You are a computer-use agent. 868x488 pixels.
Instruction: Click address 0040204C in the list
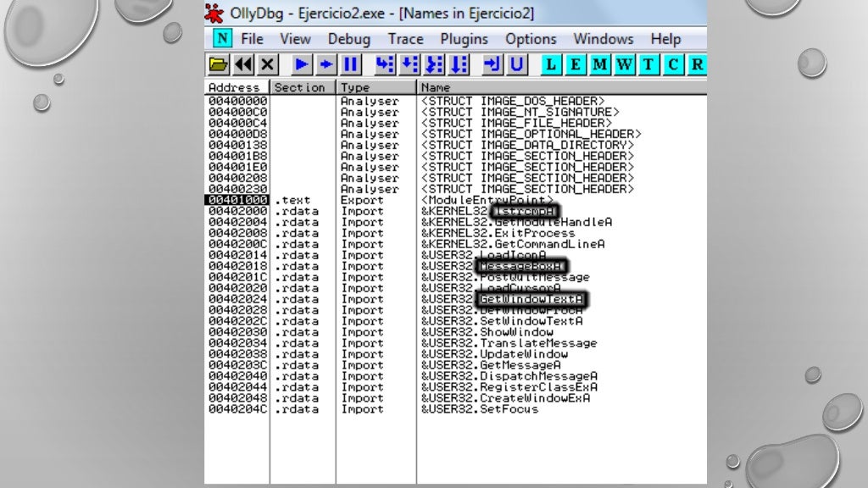point(237,409)
